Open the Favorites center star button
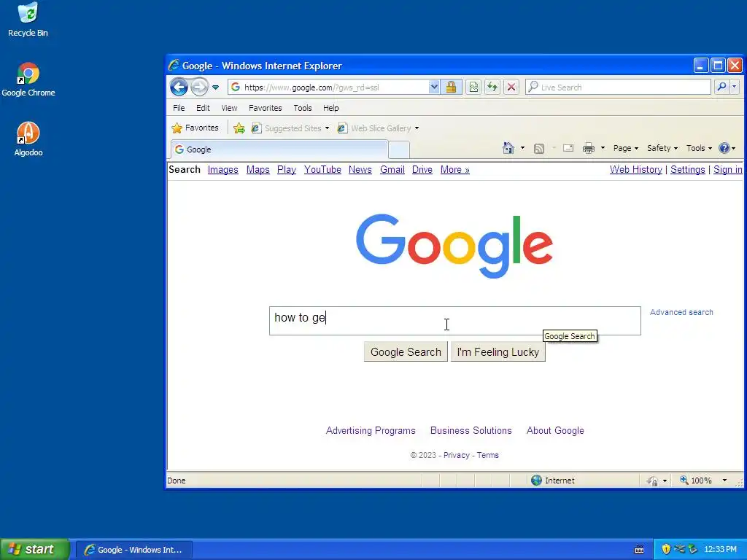Viewport: 747px width, 560px height. point(196,128)
